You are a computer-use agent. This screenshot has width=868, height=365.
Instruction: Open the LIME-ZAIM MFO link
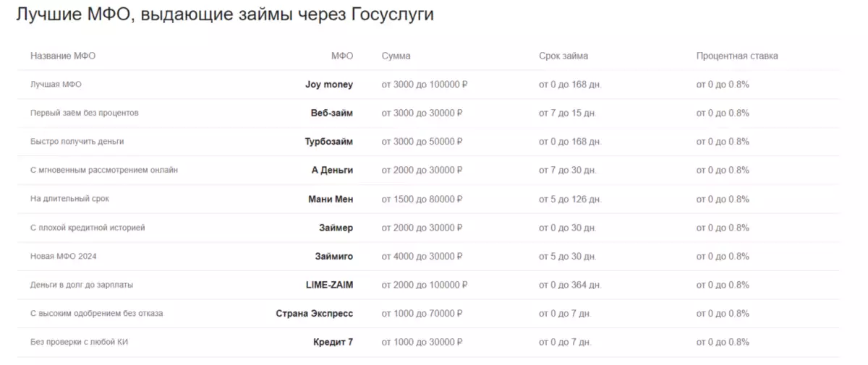coord(330,285)
